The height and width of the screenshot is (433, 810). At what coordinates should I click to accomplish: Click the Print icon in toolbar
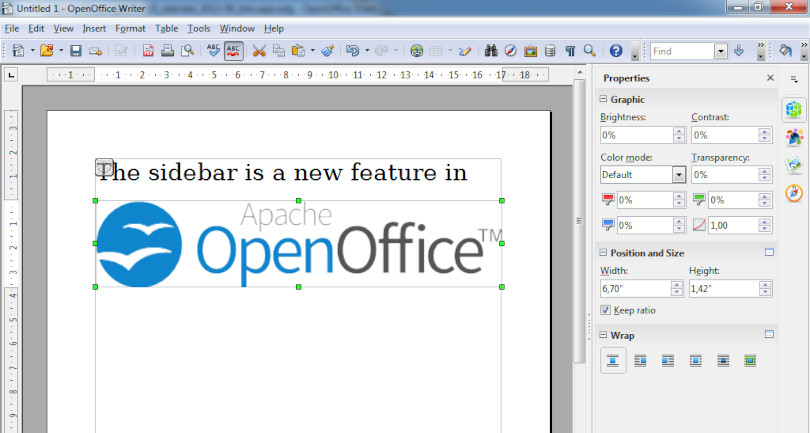tap(167, 51)
